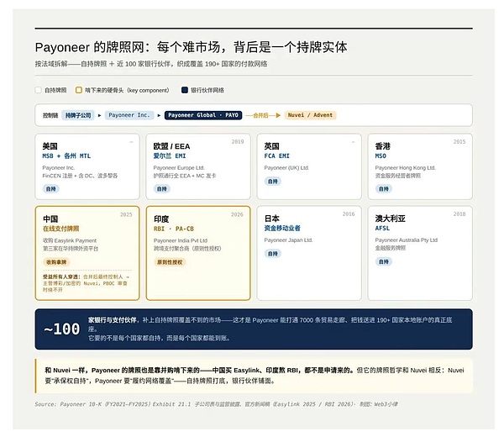
Task: Click the 自持 tag in 英国 card
Action: (272, 182)
